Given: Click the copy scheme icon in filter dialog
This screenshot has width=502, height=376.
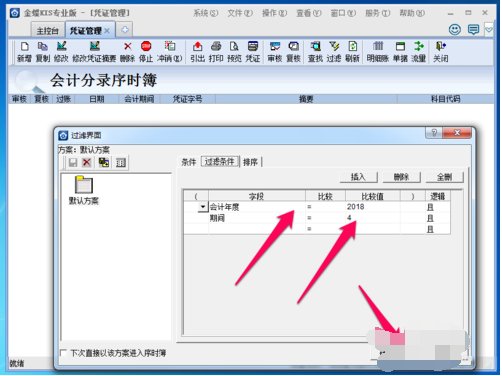Looking at the screenshot, I should pos(104,162).
